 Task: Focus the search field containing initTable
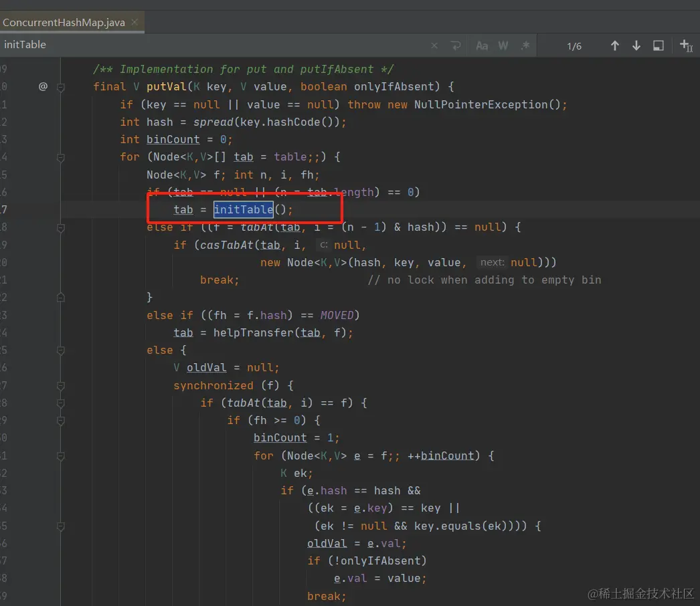coord(214,45)
